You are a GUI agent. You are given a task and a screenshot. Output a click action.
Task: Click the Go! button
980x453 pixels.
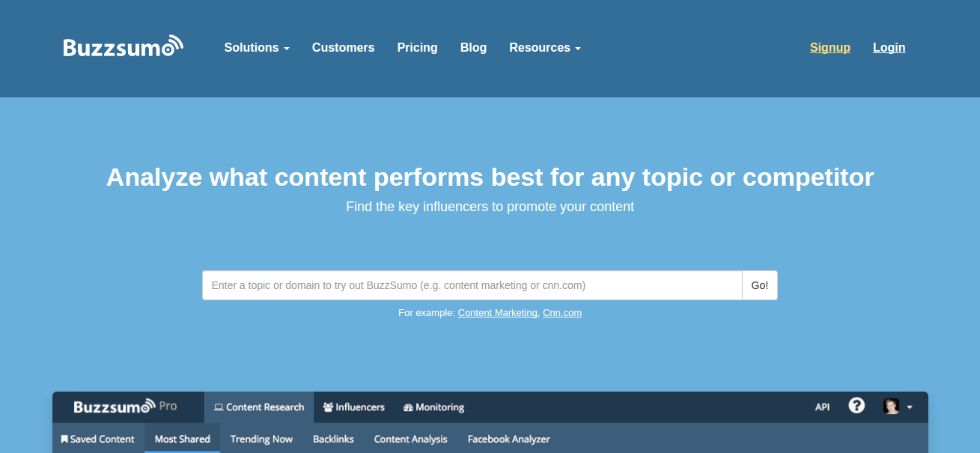[760, 285]
